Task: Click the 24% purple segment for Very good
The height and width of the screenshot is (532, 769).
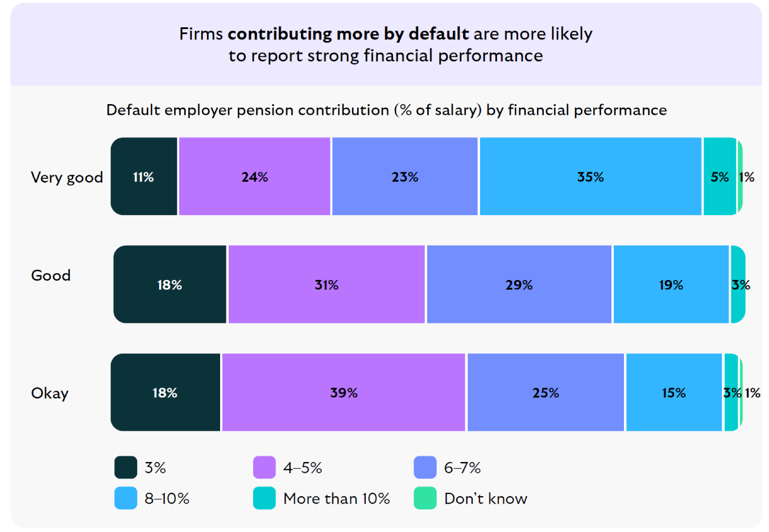Action: click(254, 177)
